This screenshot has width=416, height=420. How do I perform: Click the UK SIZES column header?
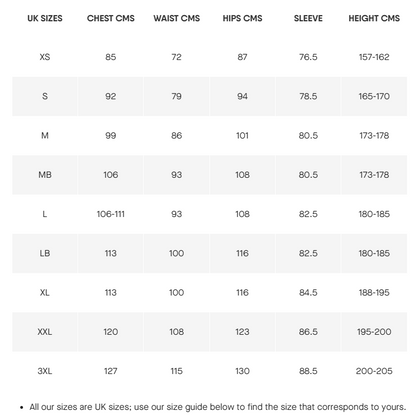45,18
